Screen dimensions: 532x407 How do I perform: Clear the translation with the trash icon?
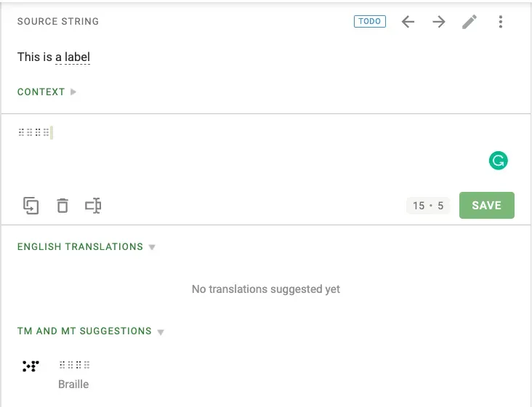tap(63, 206)
